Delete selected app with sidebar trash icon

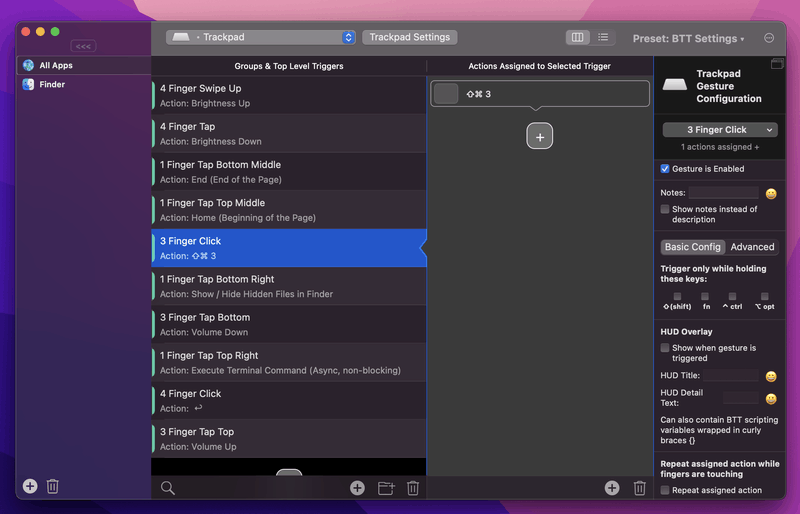pos(53,486)
